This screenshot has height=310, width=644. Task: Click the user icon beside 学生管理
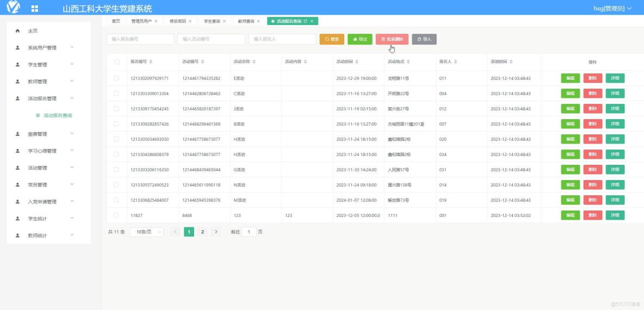(17, 65)
